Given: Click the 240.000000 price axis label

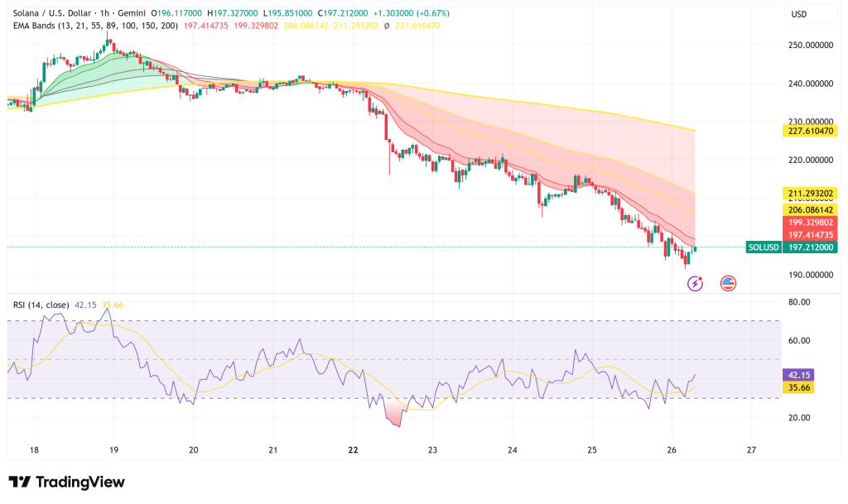Looking at the screenshot, I should tap(810, 84).
